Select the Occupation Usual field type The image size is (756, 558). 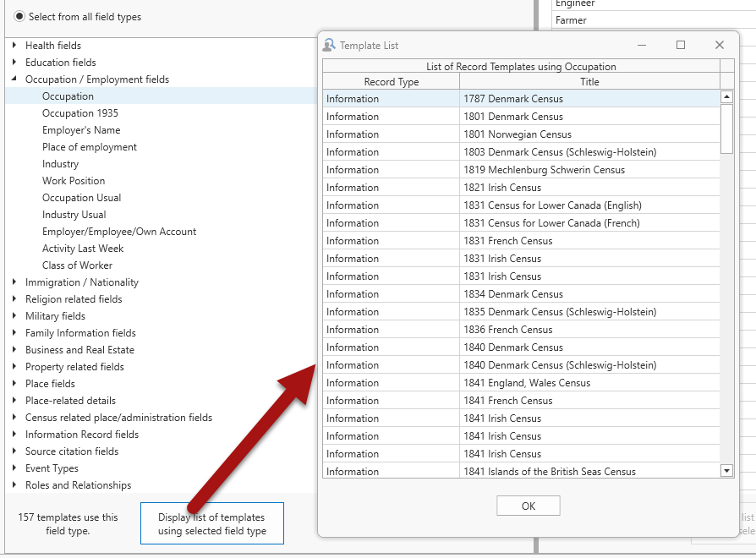click(81, 197)
